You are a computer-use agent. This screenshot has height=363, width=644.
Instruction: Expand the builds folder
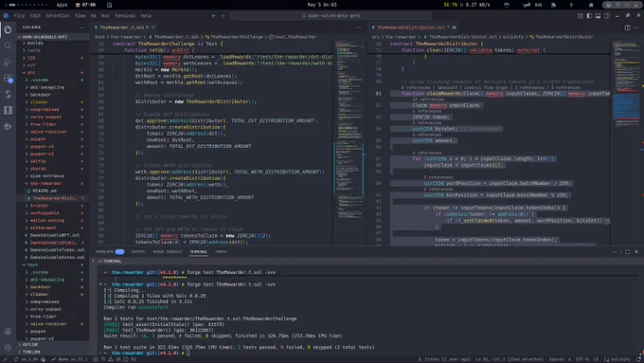(x=53, y=43)
